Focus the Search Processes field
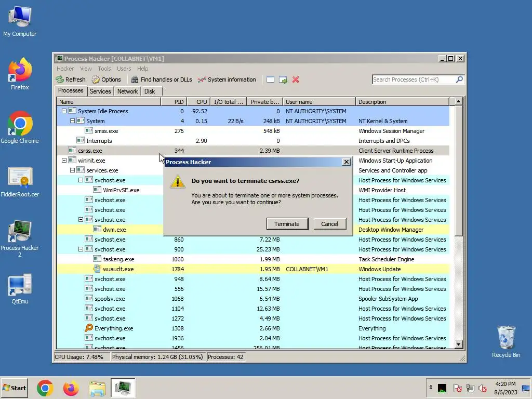532x399 pixels. [414, 79]
